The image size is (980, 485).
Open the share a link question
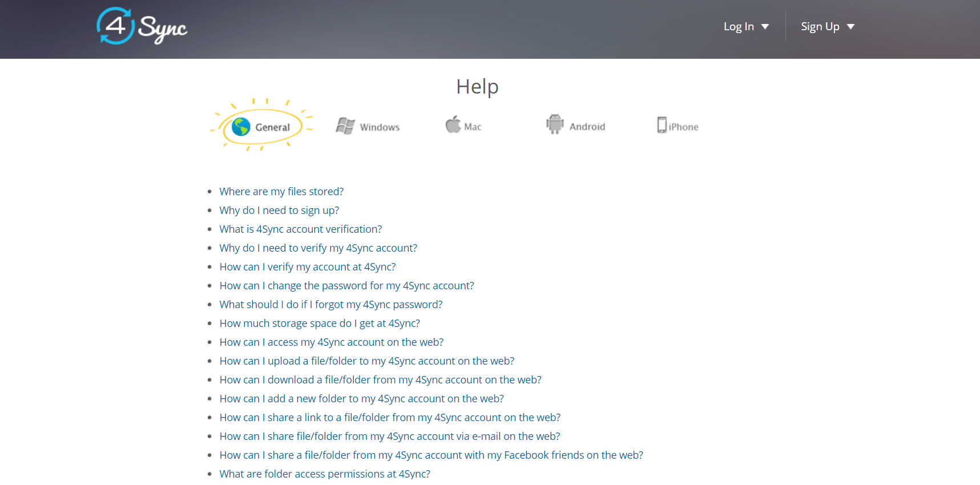click(x=390, y=418)
